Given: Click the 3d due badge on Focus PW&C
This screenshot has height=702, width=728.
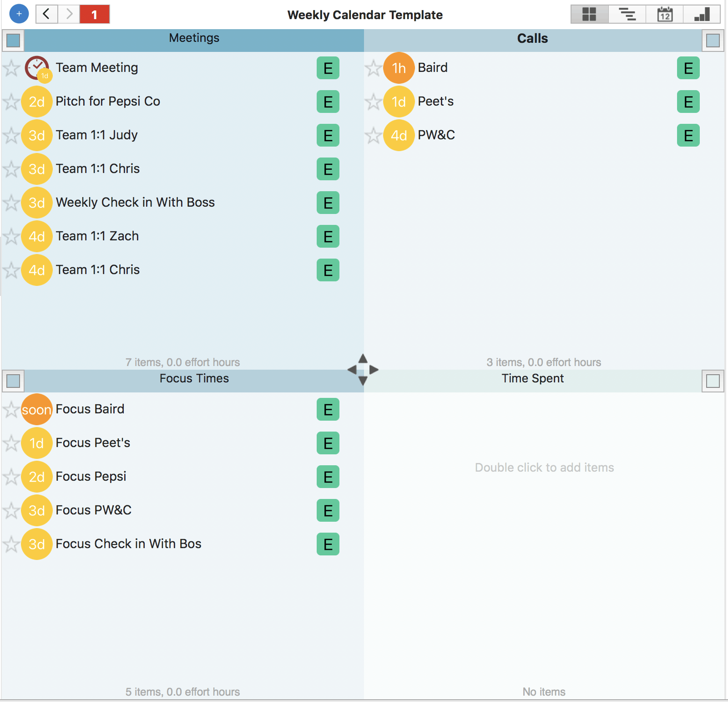Looking at the screenshot, I should tap(37, 510).
